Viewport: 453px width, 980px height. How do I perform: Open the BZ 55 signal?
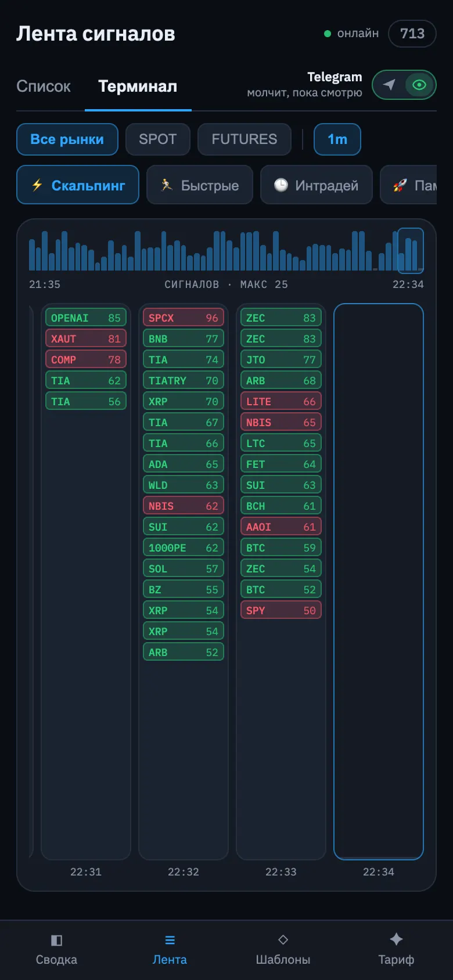(x=184, y=589)
